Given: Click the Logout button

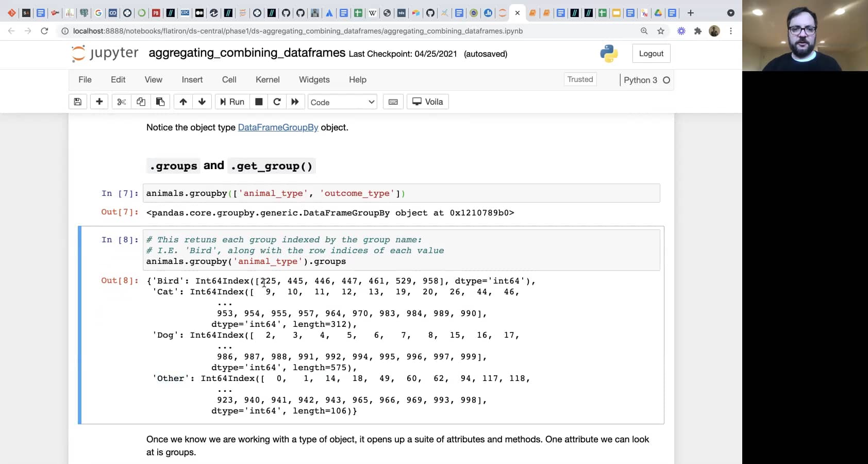Looking at the screenshot, I should [x=651, y=54].
